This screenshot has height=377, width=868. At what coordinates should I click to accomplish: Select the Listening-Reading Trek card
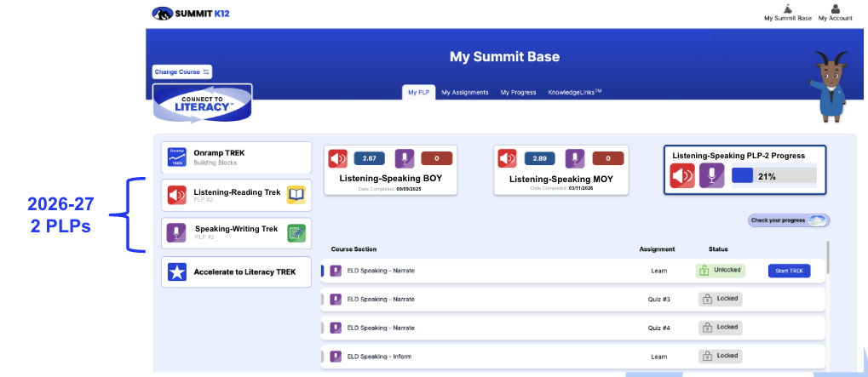pyautogui.click(x=236, y=195)
